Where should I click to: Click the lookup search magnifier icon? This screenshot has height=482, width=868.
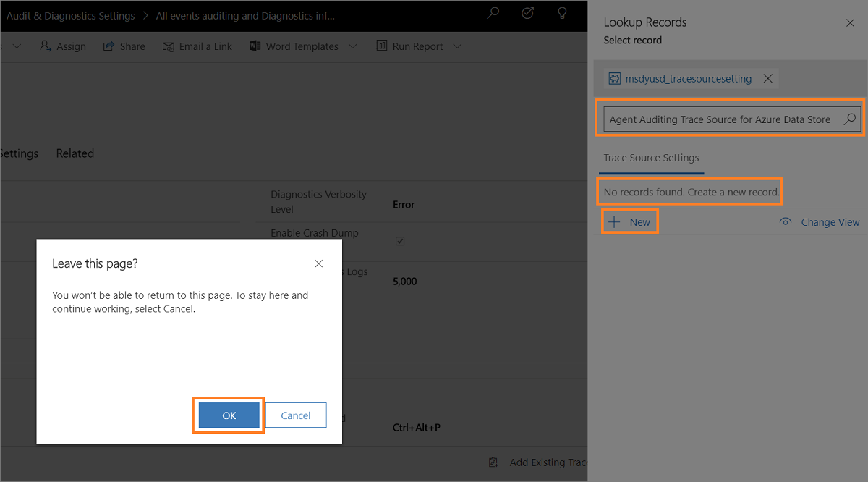(850, 119)
